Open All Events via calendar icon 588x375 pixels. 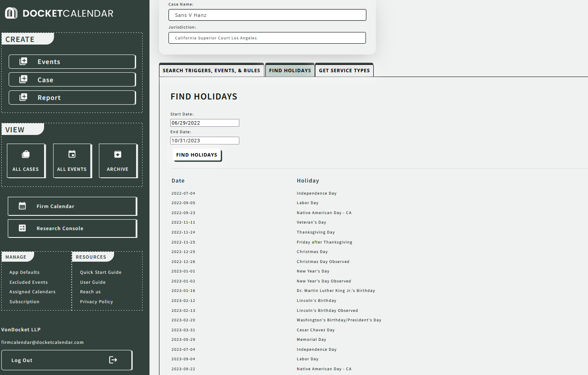(72, 154)
